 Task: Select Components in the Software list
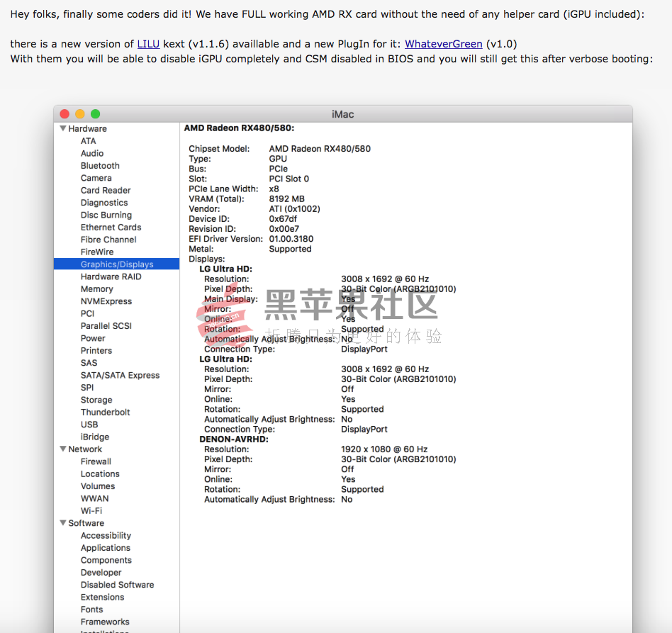pos(106,560)
